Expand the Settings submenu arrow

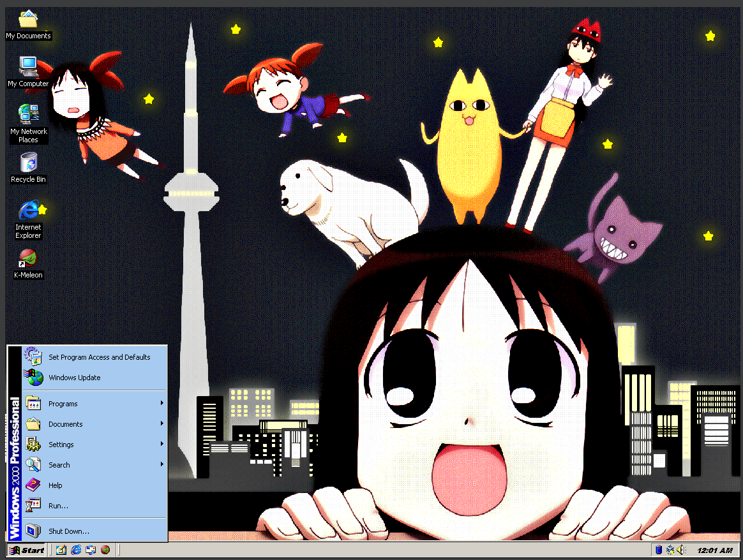tap(161, 443)
